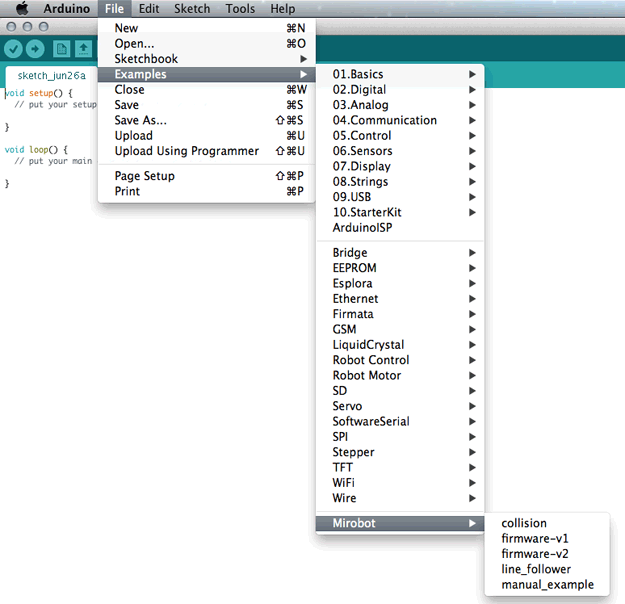
Task: Open the firmware-v2 example sketch
Action: 547,554
